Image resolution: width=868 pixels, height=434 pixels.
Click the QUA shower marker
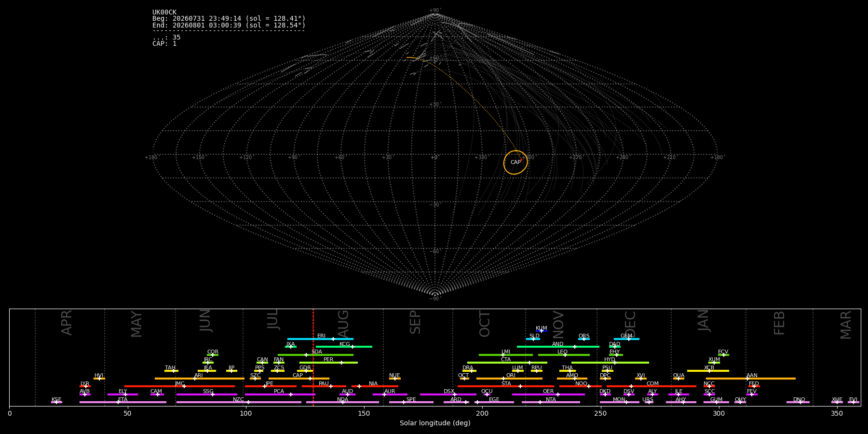678,379
